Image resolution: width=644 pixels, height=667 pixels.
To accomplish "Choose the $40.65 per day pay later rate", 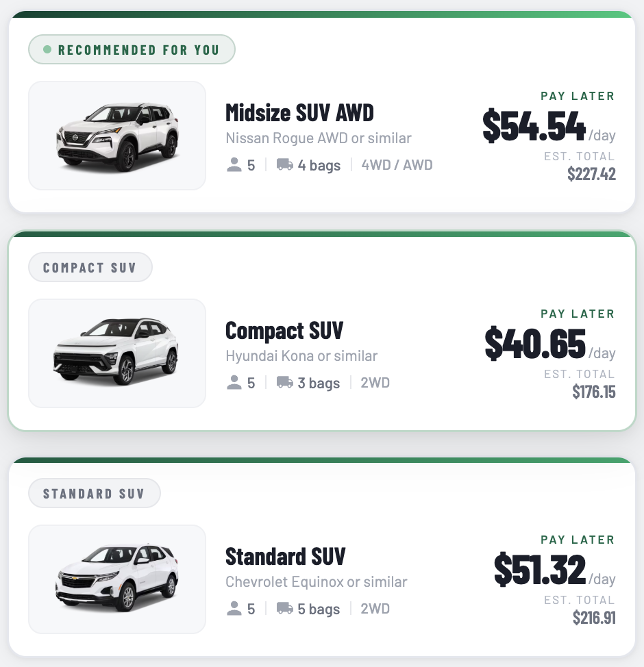I will (x=550, y=343).
